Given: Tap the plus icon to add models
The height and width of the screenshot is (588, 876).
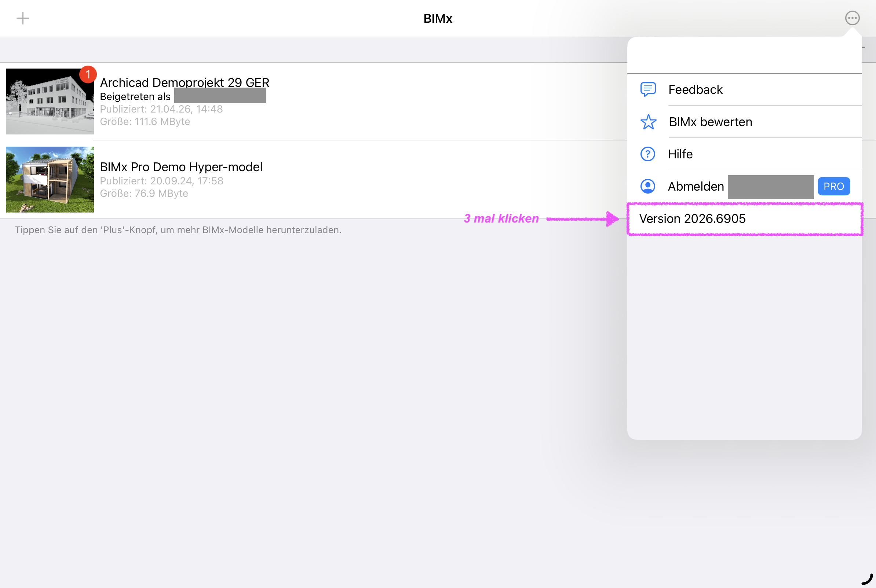Looking at the screenshot, I should pyautogui.click(x=23, y=18).
